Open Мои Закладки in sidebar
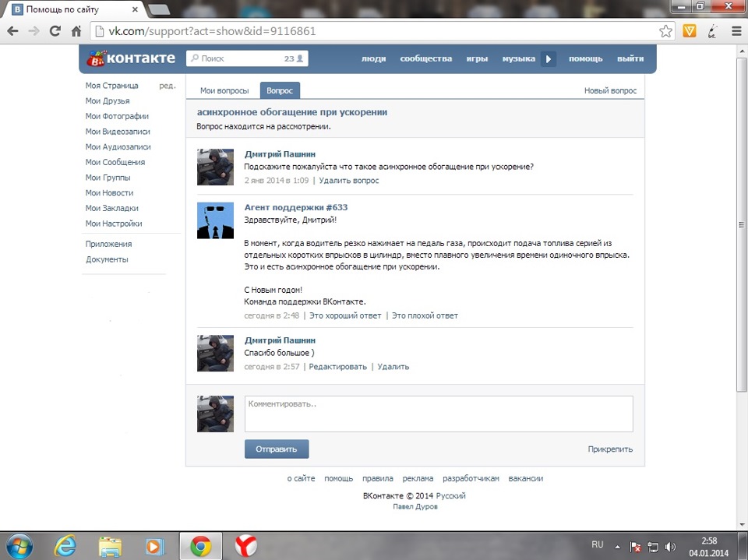This screenshot has width=748, height=560. point(111,208)
